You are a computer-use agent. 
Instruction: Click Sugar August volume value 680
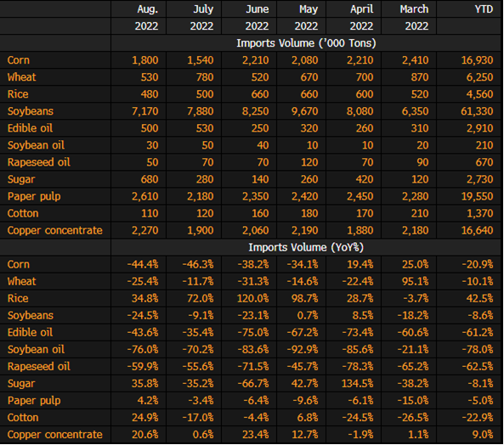click(x=150, y=179)
